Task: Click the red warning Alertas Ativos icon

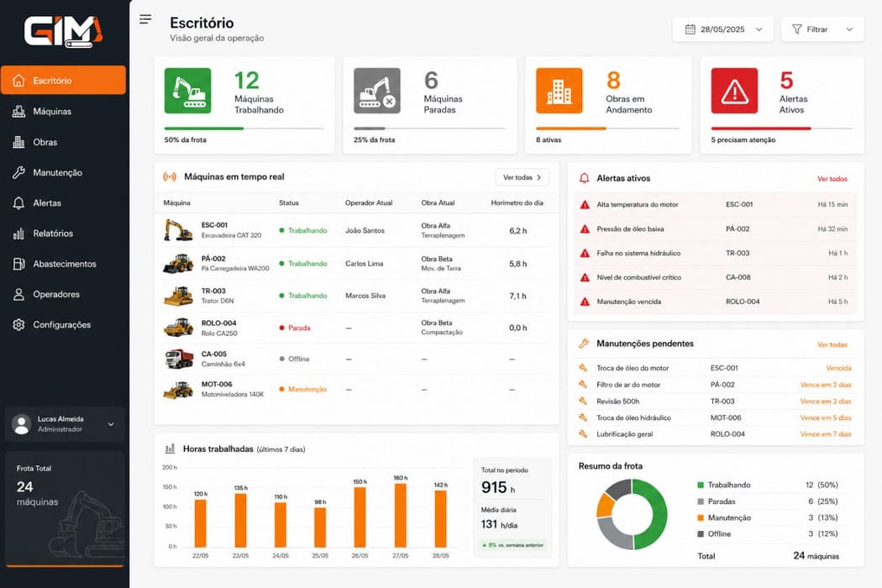Action: 734,91
